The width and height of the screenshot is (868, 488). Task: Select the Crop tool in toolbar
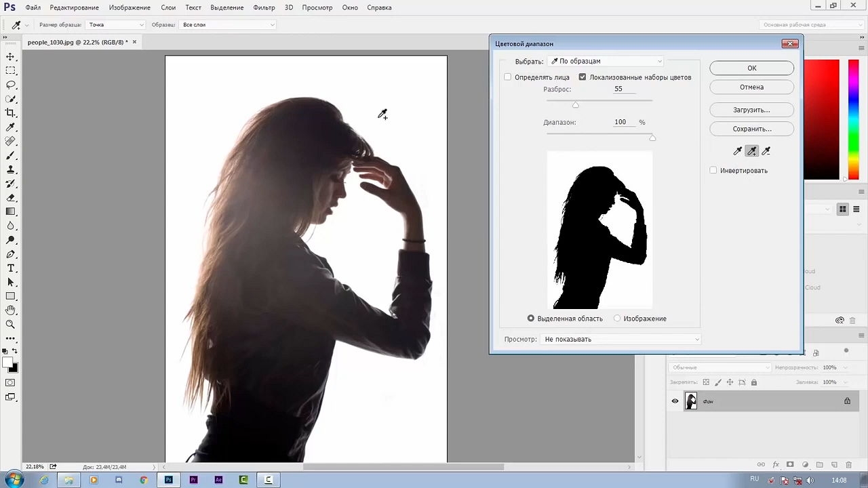pyautogui.click(x=11, y=113)
